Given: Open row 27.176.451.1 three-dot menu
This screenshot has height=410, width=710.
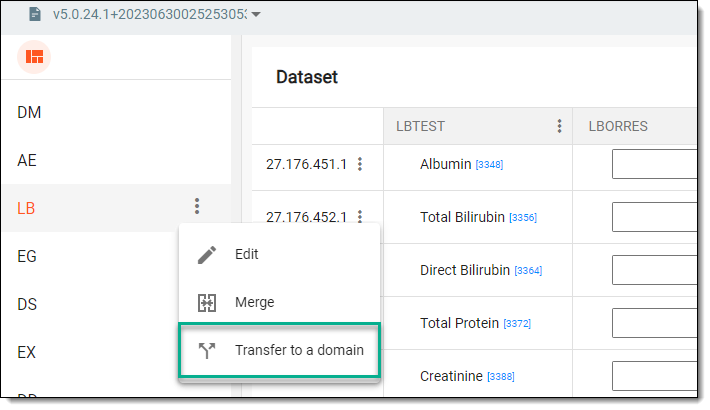Looking at the screenshot, I should tap(360, 164).
